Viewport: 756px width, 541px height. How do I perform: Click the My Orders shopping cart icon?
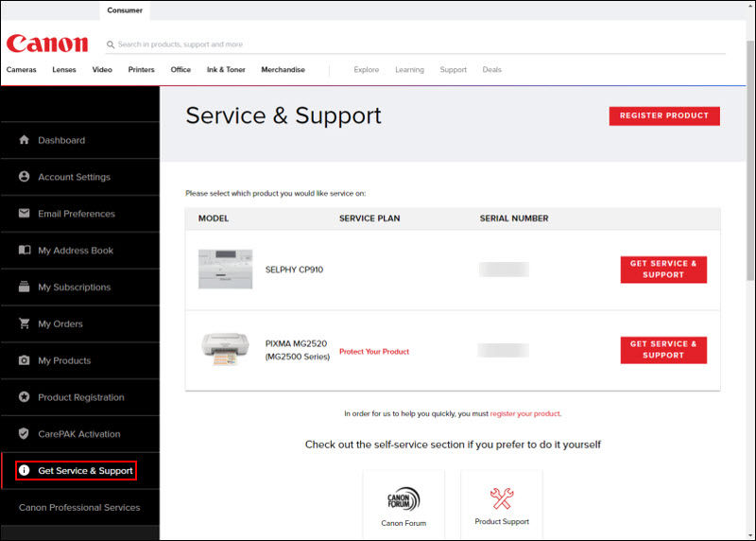(x=25, y=323)
